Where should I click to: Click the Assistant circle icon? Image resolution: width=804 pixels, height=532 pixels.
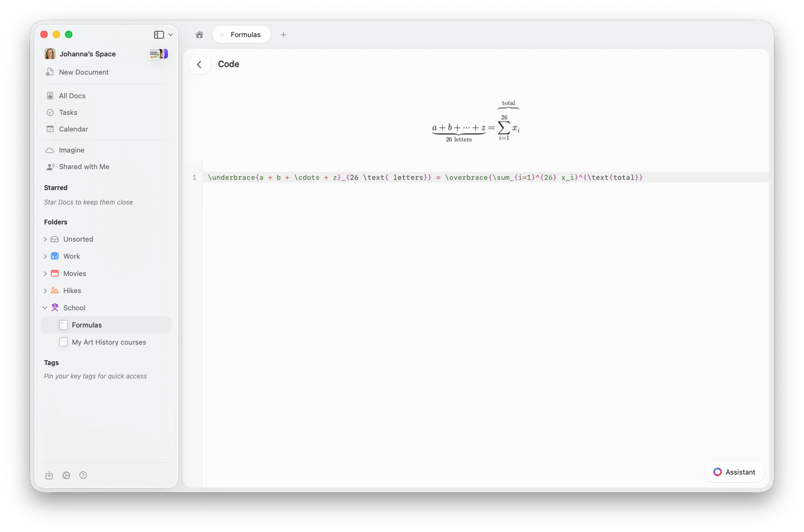click(x=718, y=472)
